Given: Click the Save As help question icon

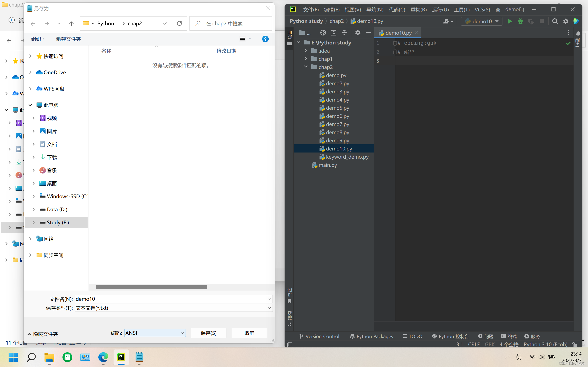Looking at the screenshot, I should point(265,39).
